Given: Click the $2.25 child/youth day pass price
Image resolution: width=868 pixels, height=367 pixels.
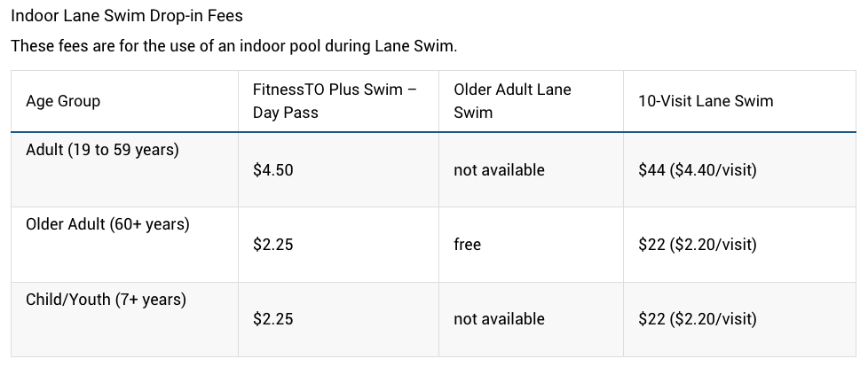Looking at the screenshot, I should click(272, 319).
